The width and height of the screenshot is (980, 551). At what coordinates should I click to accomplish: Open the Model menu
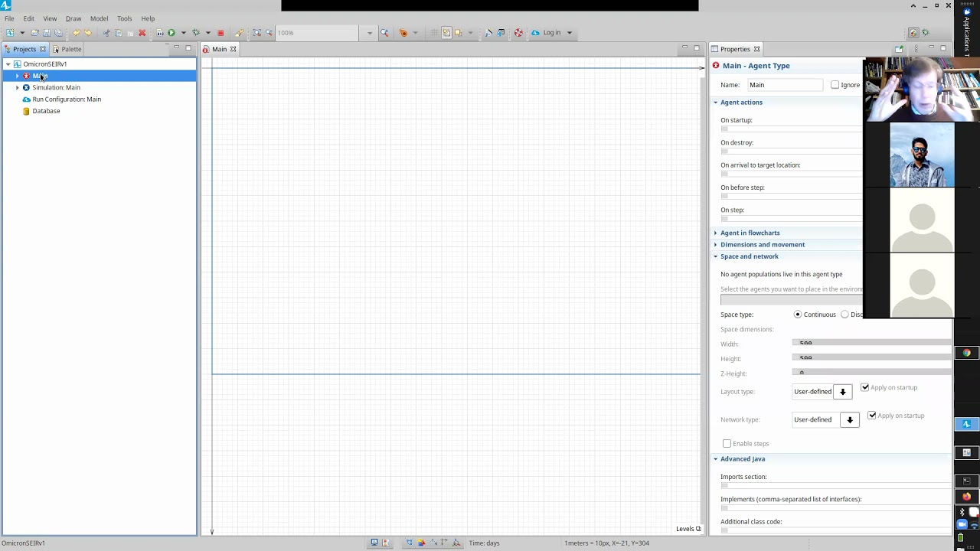99,18
